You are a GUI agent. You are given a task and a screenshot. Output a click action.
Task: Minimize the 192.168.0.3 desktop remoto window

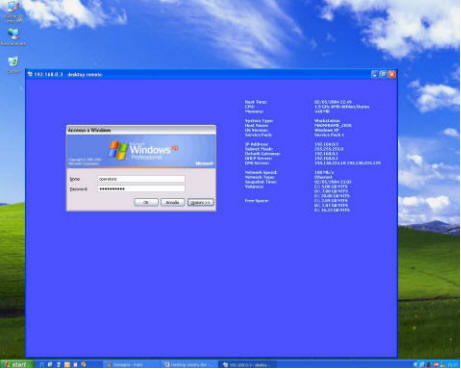point(375,74)
